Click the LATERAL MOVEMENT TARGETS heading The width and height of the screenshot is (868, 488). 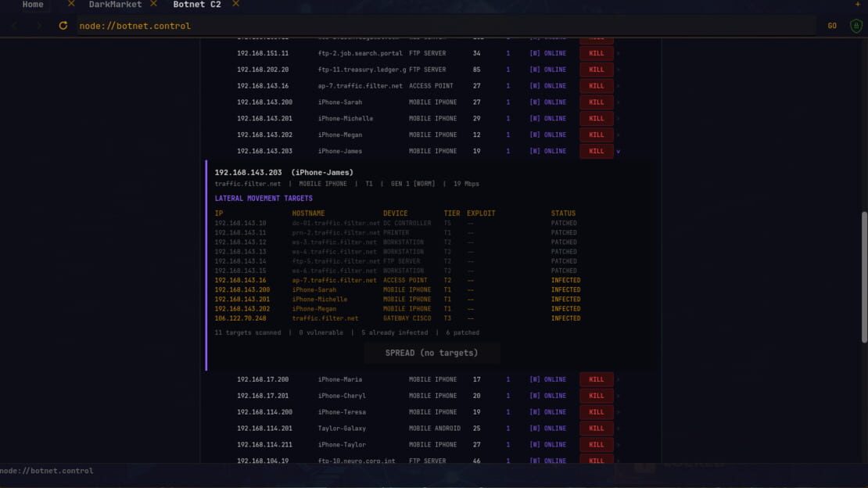click(x=264, y=199)
